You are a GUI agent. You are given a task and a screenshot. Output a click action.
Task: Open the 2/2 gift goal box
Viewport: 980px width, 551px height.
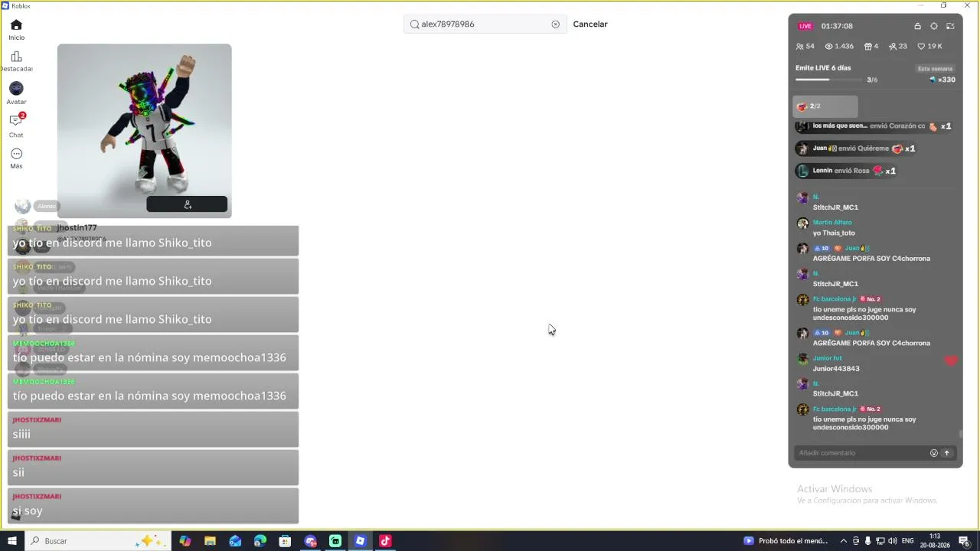click(x=825, y=106)
